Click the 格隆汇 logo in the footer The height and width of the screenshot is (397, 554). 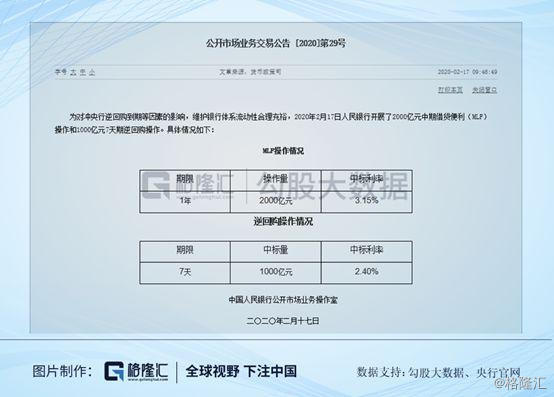pyautogui.click(x=136, y=372)
